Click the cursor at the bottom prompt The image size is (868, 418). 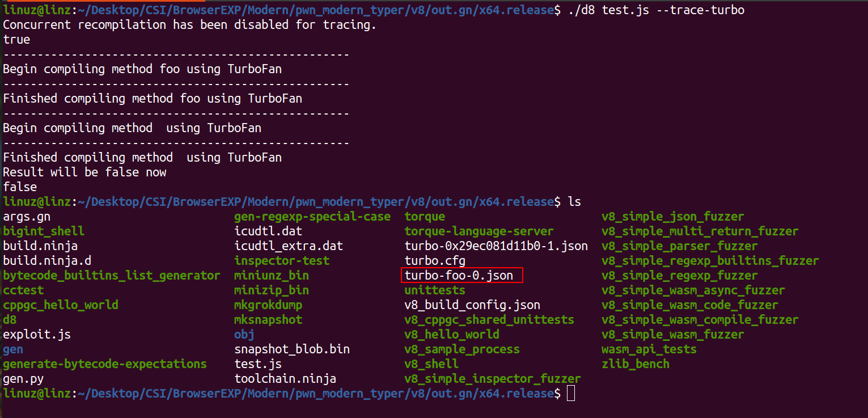(571, 394)
